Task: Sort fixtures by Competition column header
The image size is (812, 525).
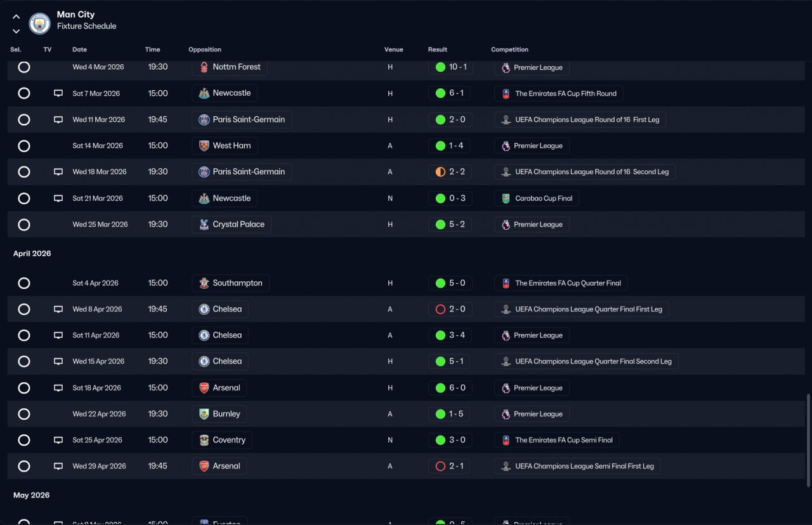Action: [509, 50]
